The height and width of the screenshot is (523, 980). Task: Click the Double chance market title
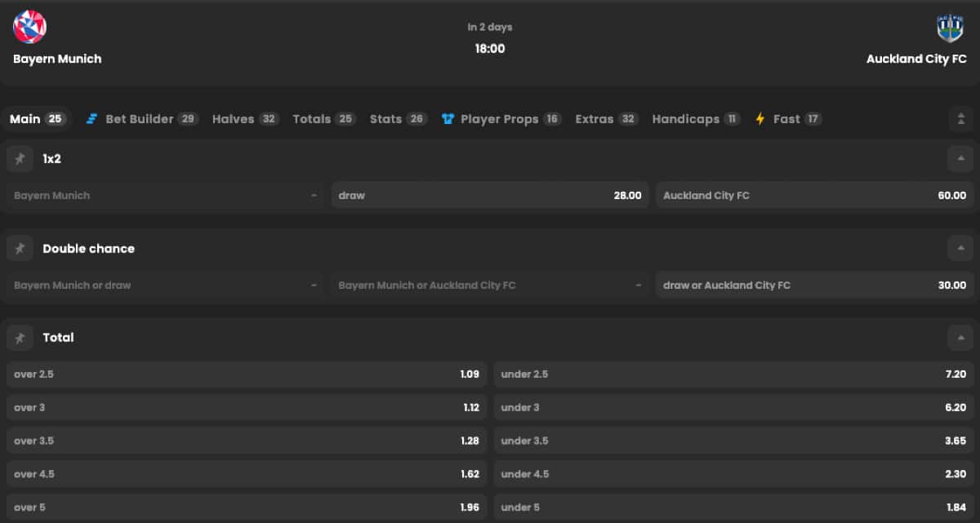point(89,249)
